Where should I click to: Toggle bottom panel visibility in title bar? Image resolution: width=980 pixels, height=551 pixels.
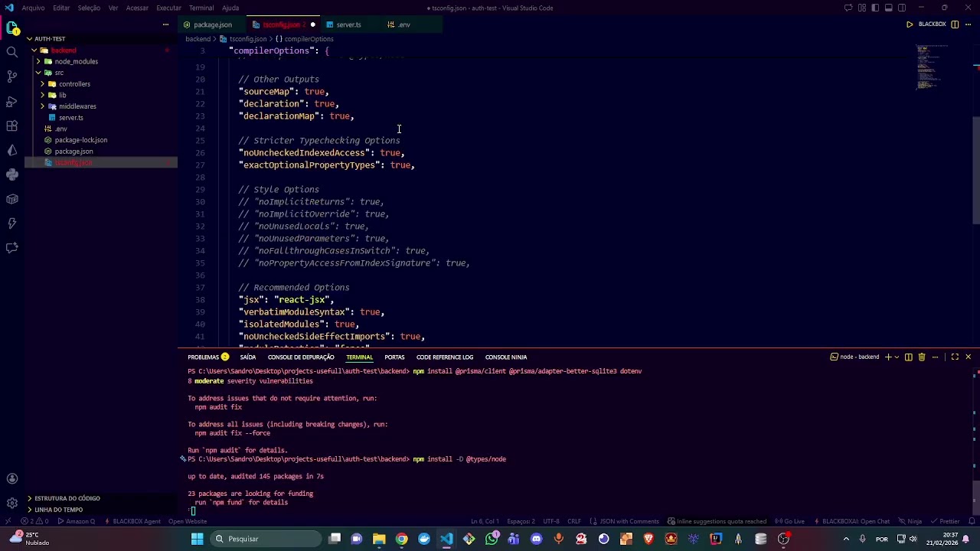pos(889,8)
